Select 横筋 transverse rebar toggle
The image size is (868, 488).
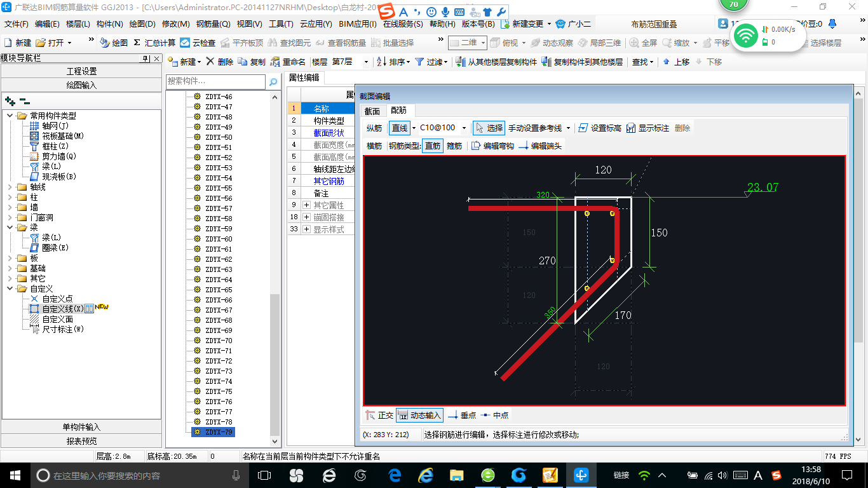click(x=375, y=146)
